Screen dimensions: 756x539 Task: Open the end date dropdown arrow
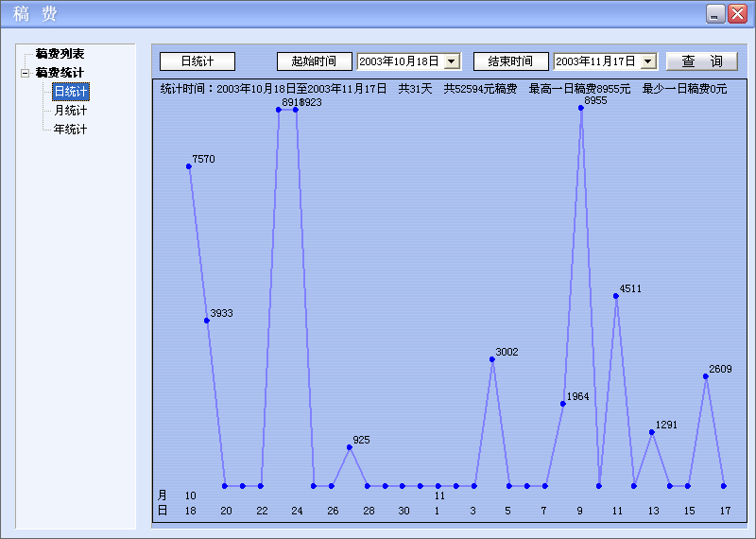pos(648,61)
